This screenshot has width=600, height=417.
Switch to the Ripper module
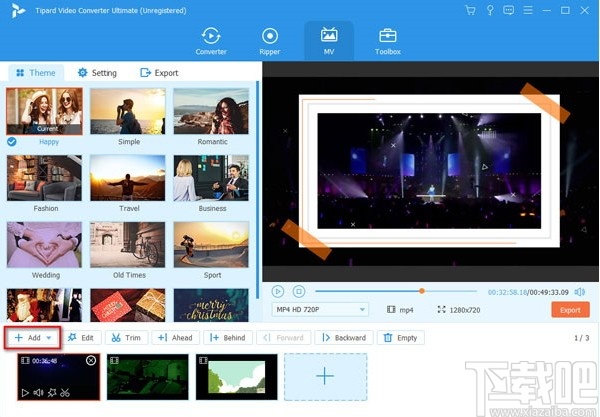[270, 41]
